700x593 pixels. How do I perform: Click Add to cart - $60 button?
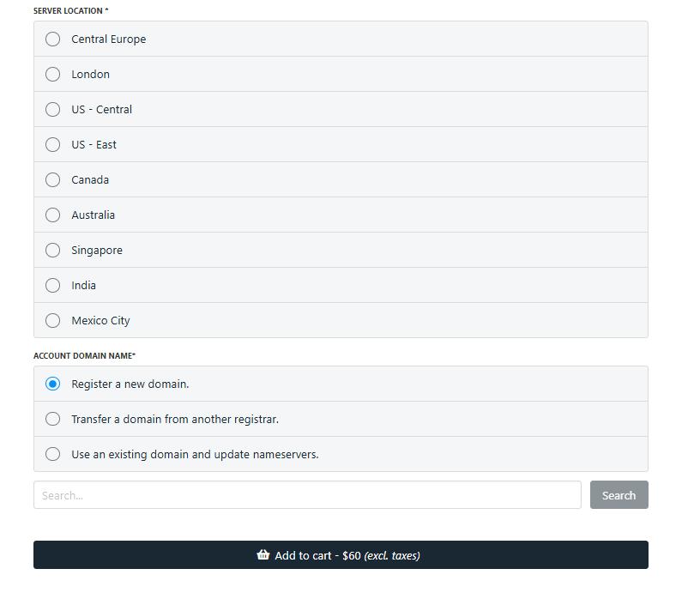tap(341, 555)
